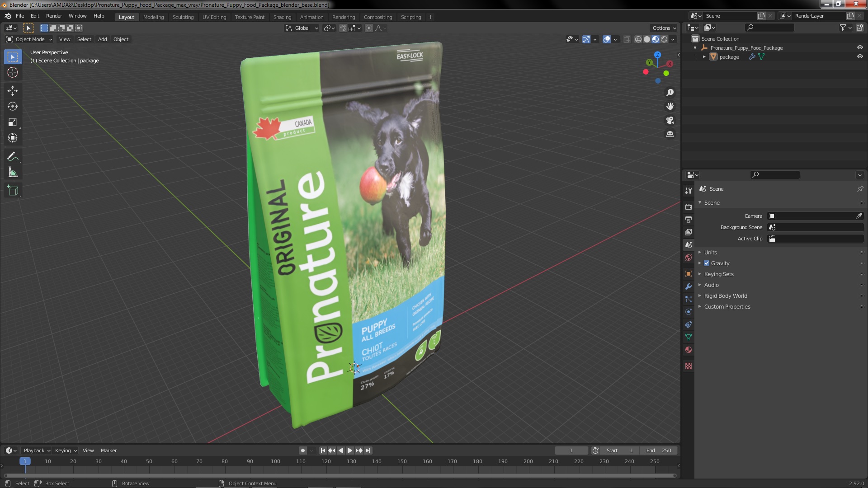Open World properties tab icon
The width and height of the screenshot is (868, 488).
[x=689, y=258]
